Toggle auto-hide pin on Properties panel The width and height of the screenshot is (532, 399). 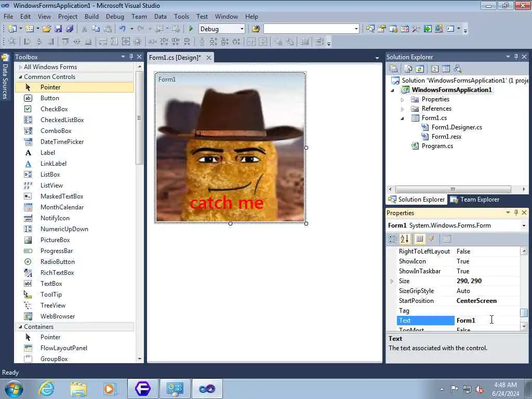(516, 212)
